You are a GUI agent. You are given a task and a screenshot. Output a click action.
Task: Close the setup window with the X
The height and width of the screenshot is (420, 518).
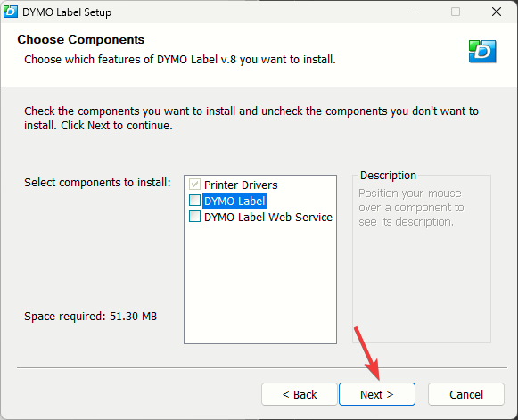[x=497, y=12]
